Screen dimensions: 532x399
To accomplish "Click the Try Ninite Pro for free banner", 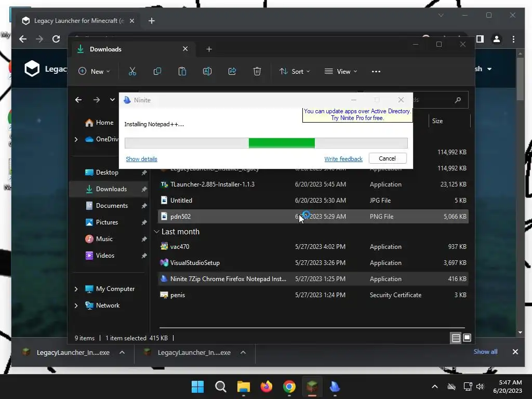I will (357, 115).
